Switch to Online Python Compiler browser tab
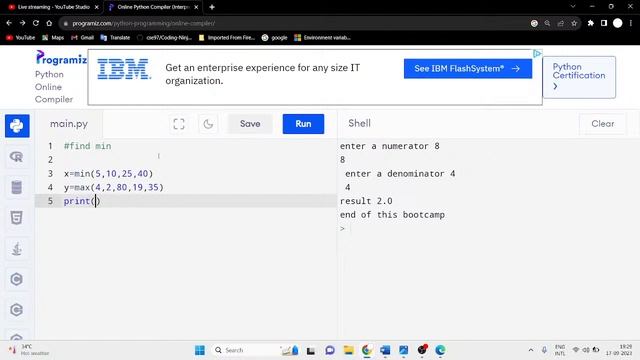Viewport: 640px width, 360px height. 153,7
